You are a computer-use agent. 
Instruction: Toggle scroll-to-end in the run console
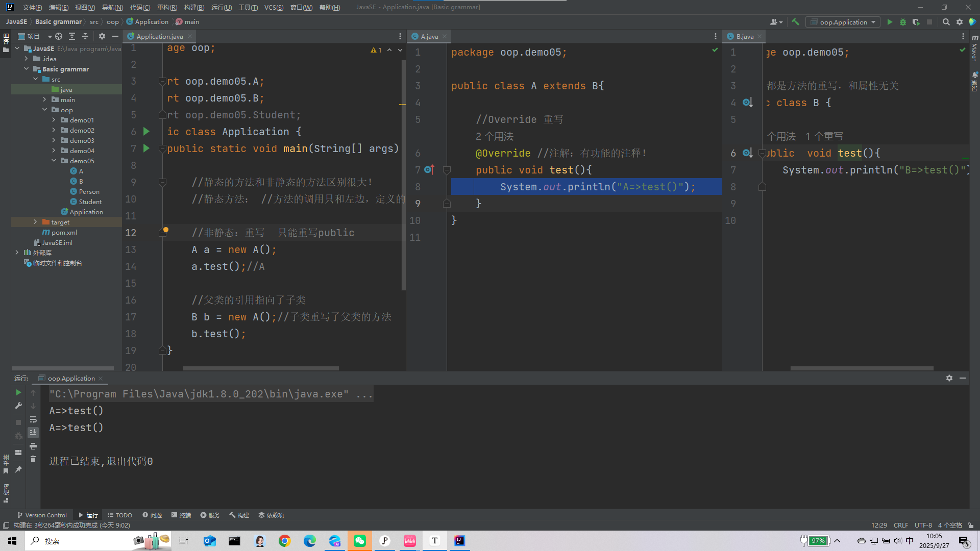(33, 433)
